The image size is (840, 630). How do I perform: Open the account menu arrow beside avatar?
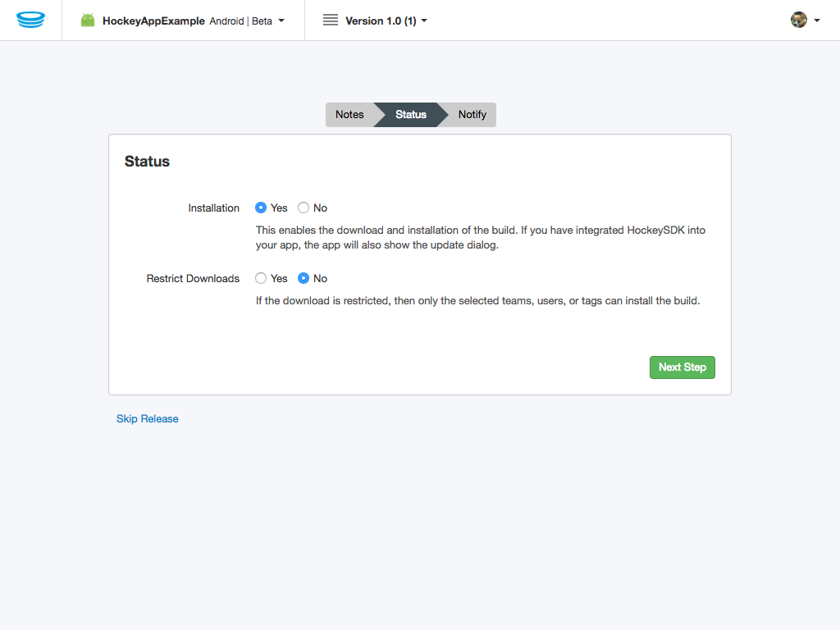click(817, 21)
